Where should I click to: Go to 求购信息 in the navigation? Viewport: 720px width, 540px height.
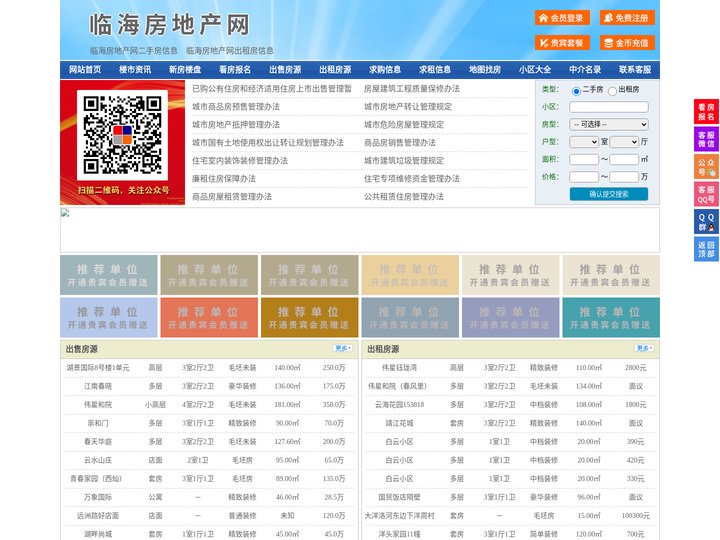tap(385, 70)
